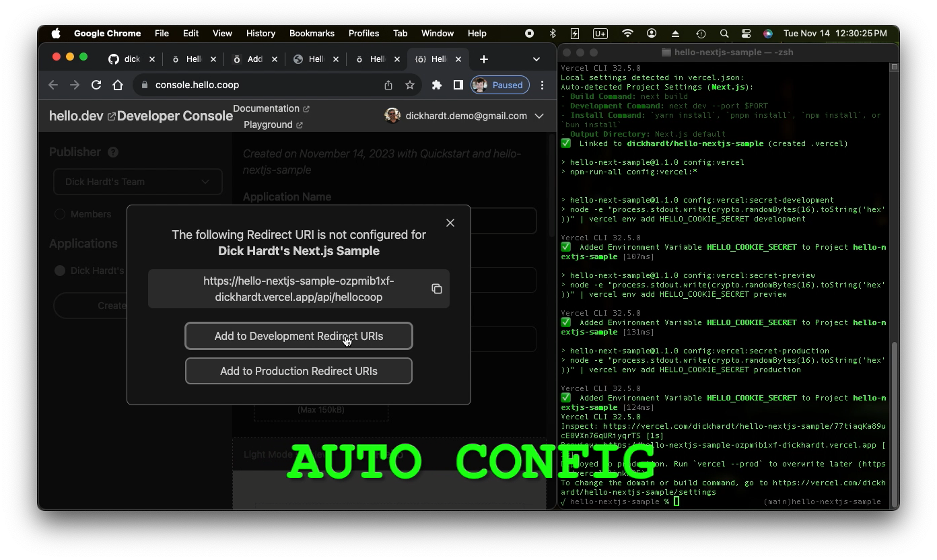Viewport: 937px width, 560px height.
Task: Navigate back in Chrome
Action: pos(53,85)
